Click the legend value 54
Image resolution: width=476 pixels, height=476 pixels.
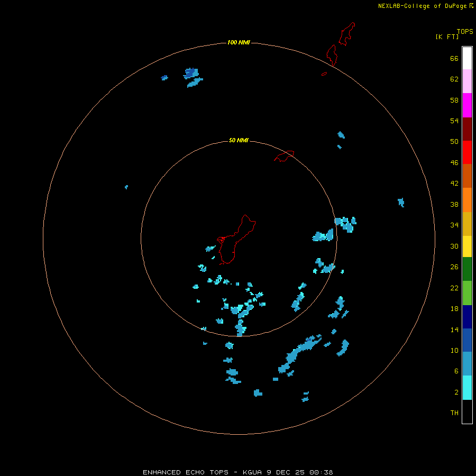(x=454, y=121)
